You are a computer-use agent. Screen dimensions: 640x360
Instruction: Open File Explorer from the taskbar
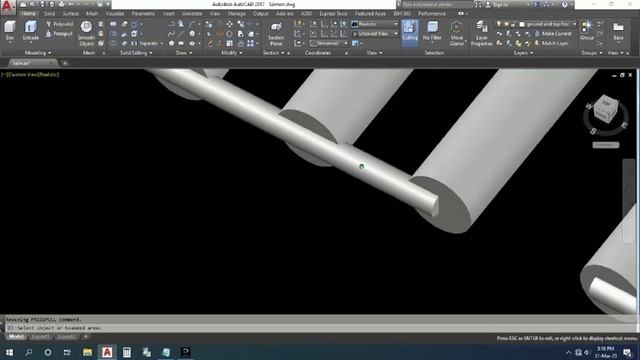(87, 352)
